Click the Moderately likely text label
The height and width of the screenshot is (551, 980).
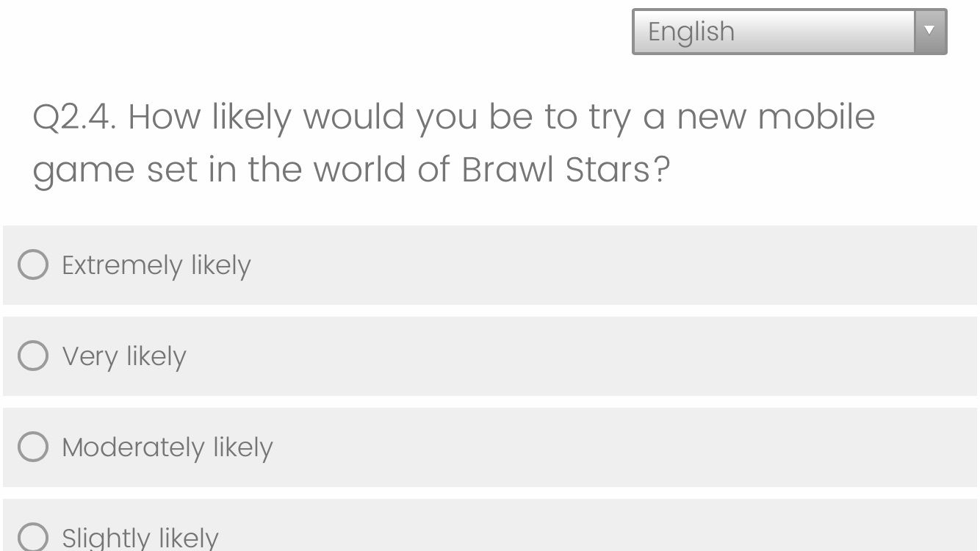point(168,447)
